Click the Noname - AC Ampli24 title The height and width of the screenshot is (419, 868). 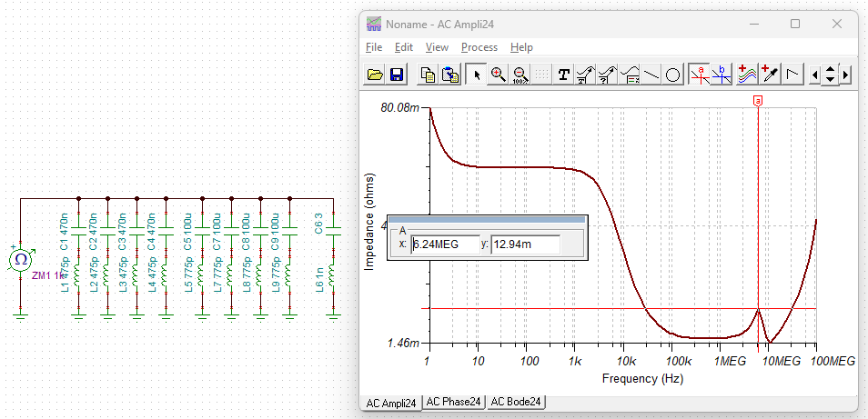coord(439,25)
